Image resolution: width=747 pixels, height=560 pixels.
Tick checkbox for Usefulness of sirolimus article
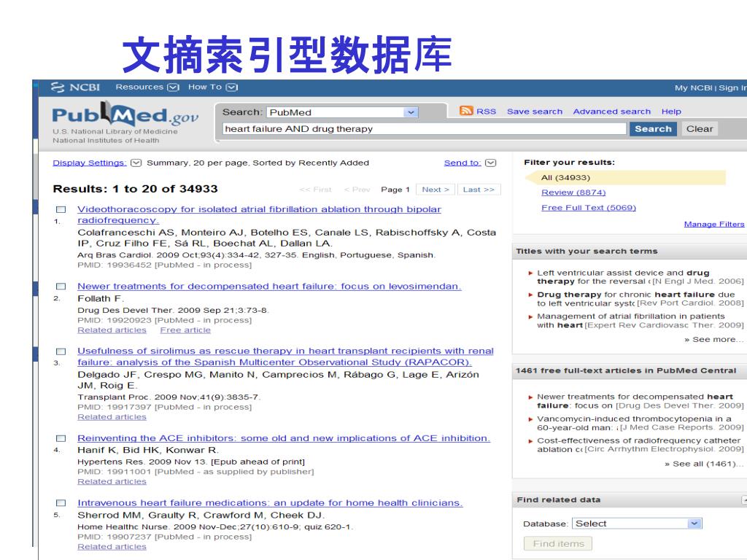pos(61,351)
